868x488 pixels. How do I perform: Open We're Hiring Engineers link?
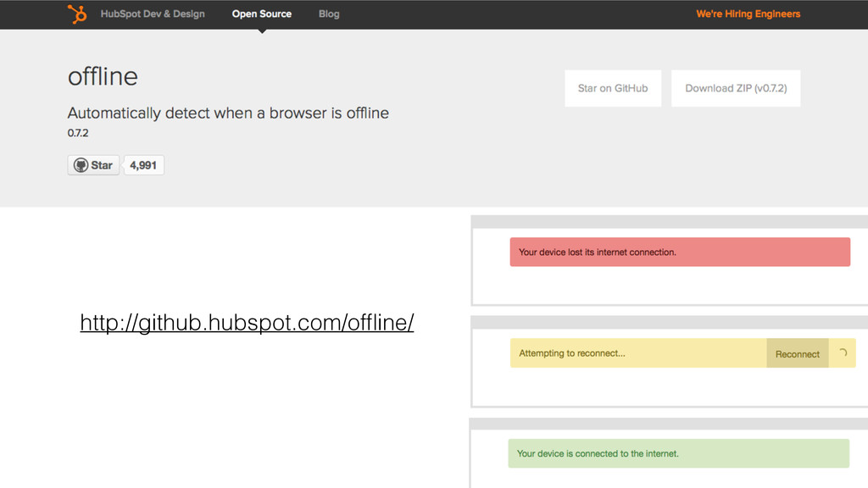coord(748,14)
